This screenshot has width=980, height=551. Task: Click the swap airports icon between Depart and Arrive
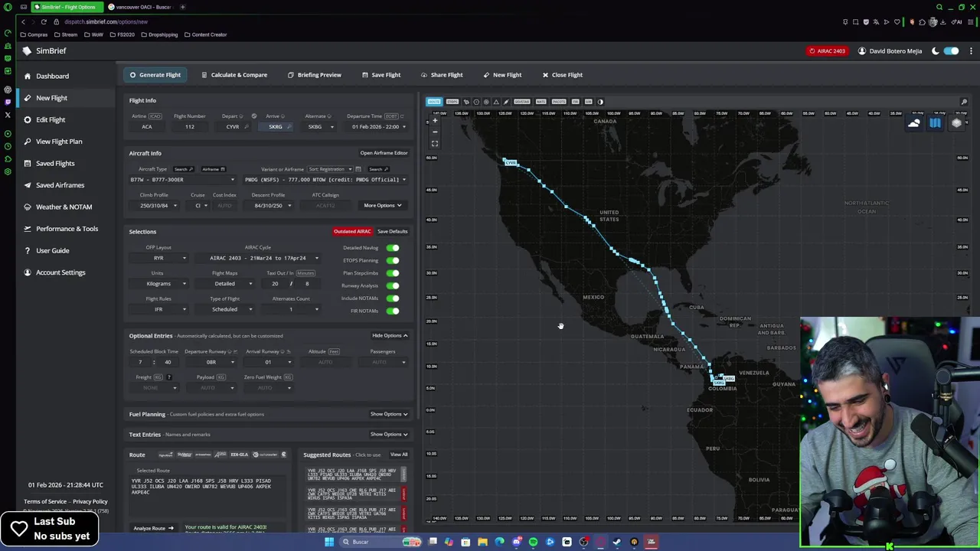coord(254,116)
